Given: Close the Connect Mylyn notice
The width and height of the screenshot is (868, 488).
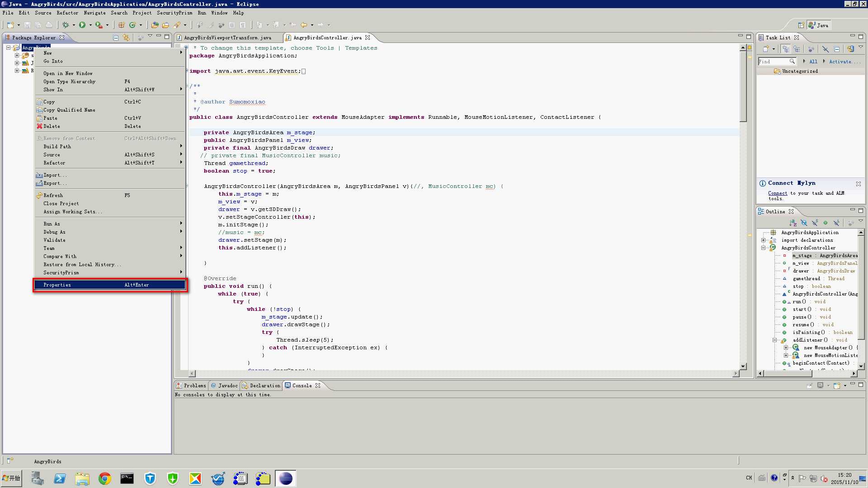Looking at the screenshot, I should tap(858, 183).
